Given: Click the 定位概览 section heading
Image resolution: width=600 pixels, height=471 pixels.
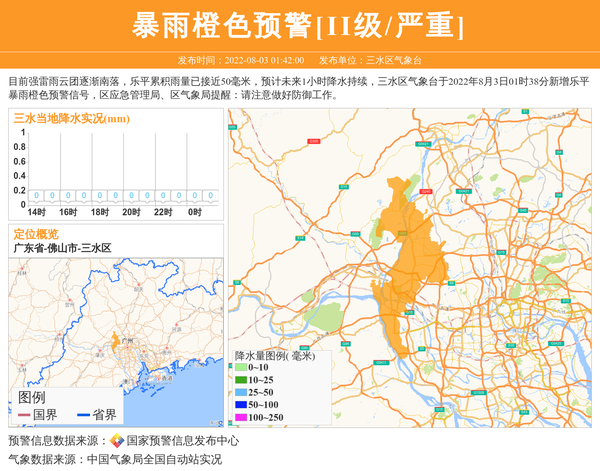Looking at the screenshot, I should pyautogui.click(x=35, y=233).
